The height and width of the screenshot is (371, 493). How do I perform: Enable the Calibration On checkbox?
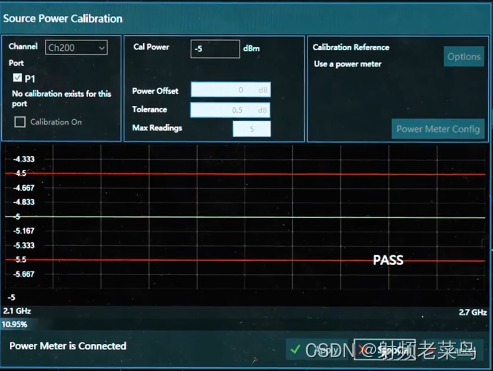[x=20, y=122]
